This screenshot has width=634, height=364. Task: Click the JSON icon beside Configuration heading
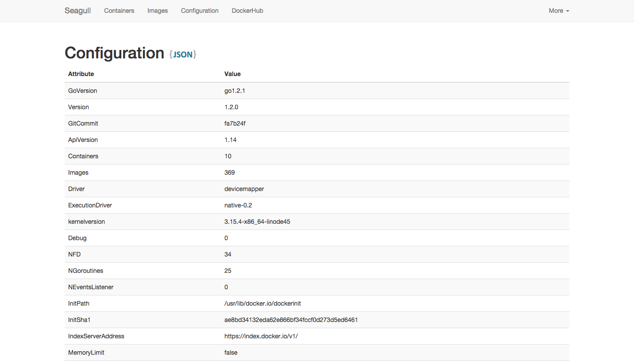click(182, 54)
